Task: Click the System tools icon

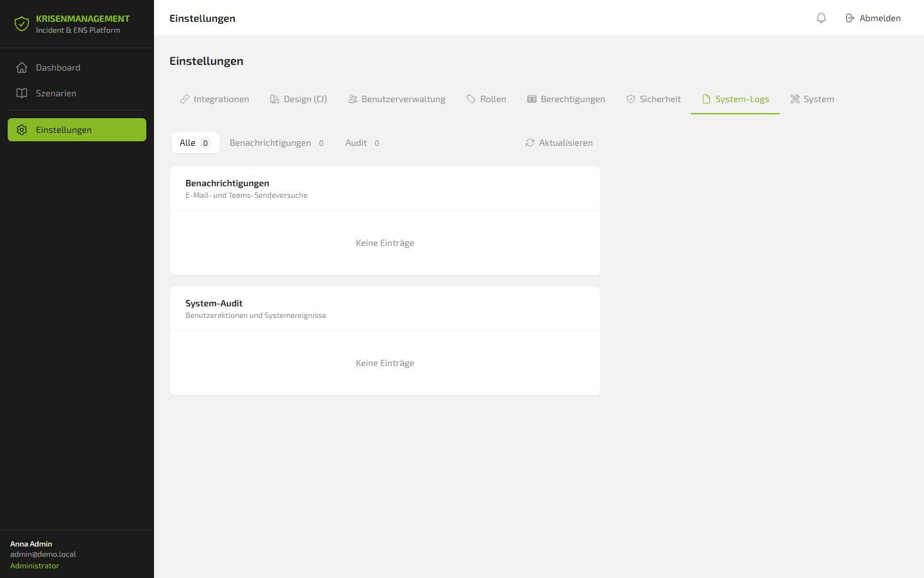Action: tap(795, 99)
